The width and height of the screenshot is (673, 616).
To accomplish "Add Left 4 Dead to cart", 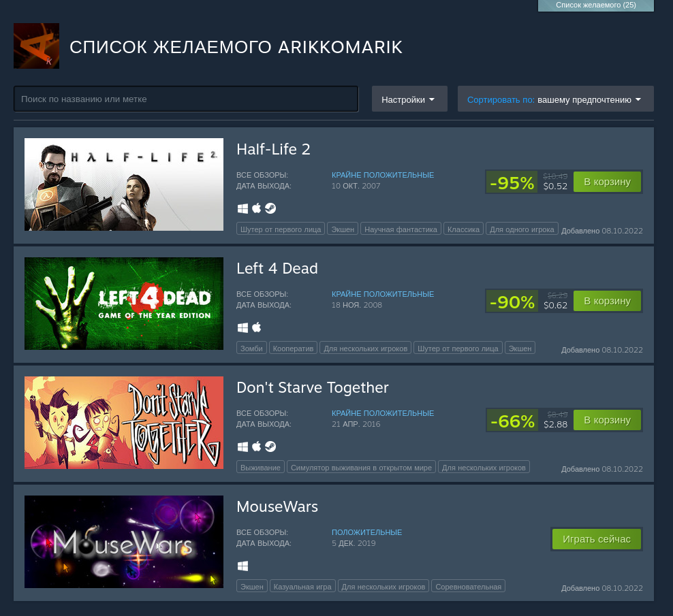I will point(607,301).
